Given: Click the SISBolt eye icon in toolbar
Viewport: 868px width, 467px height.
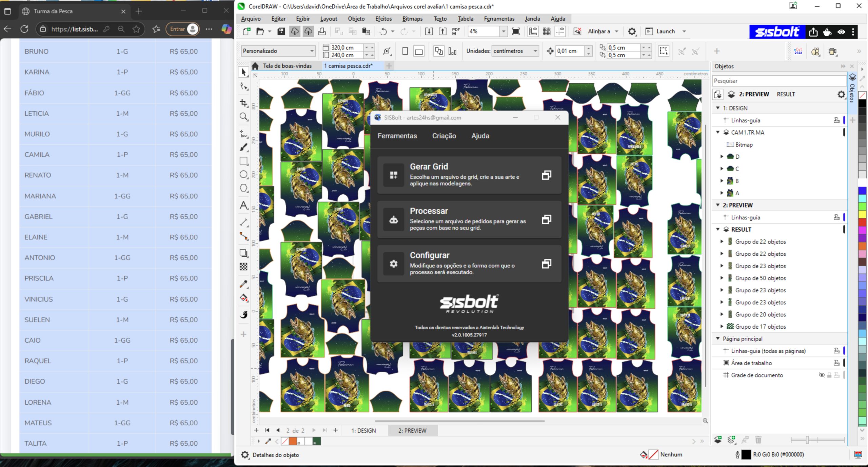Looking at the screenshot, I should coord(841,32).
